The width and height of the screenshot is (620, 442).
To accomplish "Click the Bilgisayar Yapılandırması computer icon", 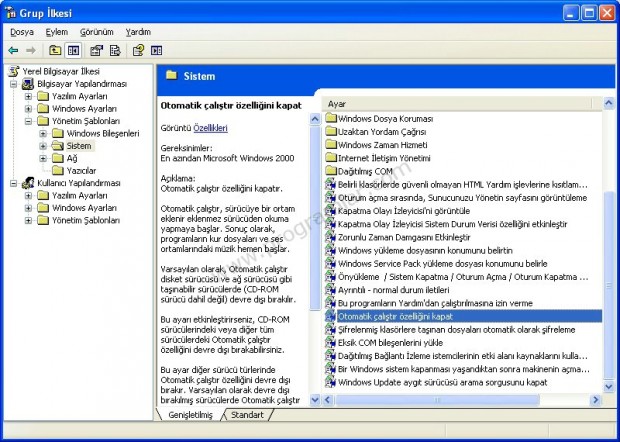I will click(28, 84).
